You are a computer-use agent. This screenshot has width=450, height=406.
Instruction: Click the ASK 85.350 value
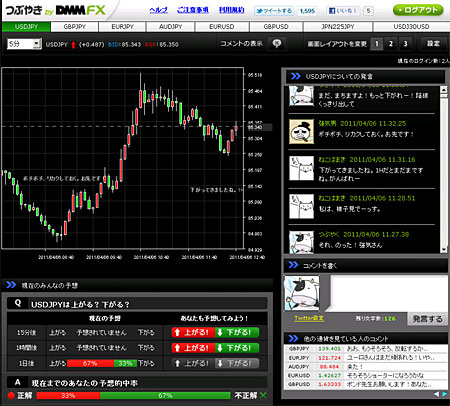coord(168,44)
